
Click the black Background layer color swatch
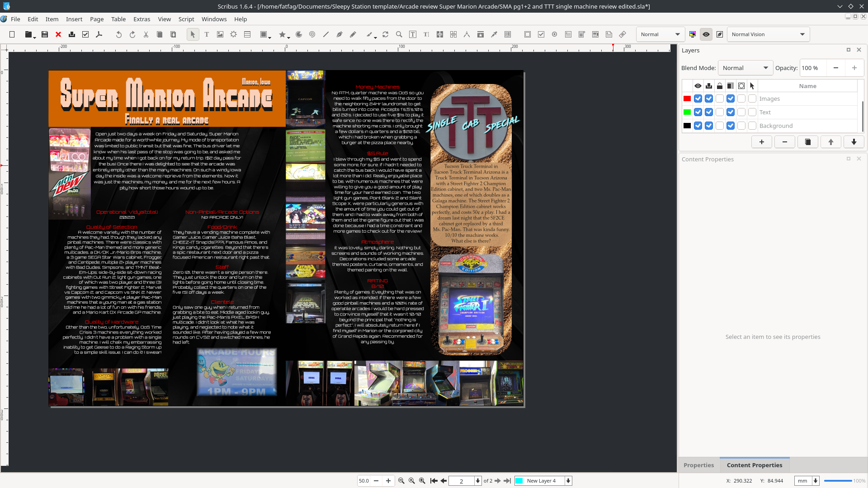[x=687, y=126]
